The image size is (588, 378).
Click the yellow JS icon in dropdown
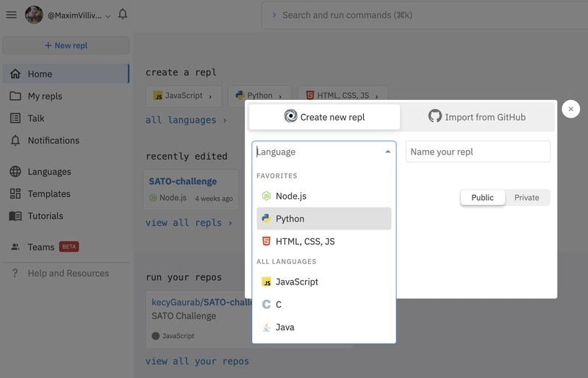[x=266, y=282]
